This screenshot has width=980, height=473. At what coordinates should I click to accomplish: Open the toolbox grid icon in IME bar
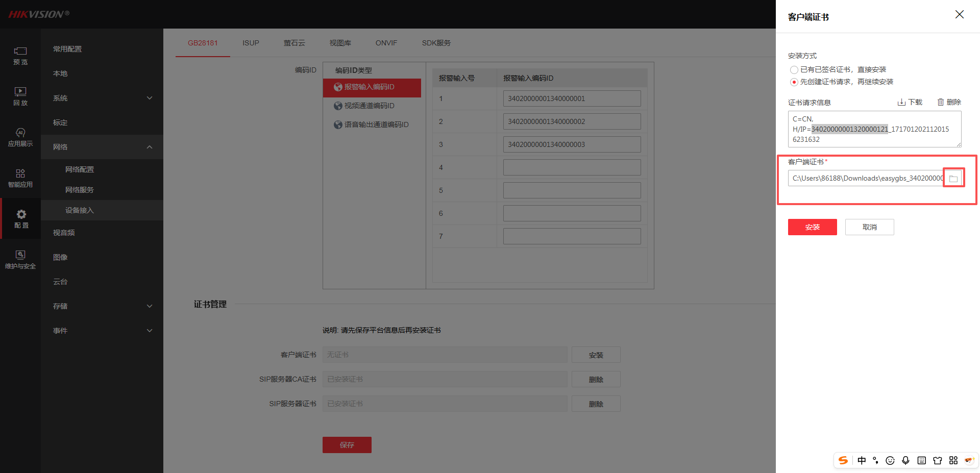[953, 460]
